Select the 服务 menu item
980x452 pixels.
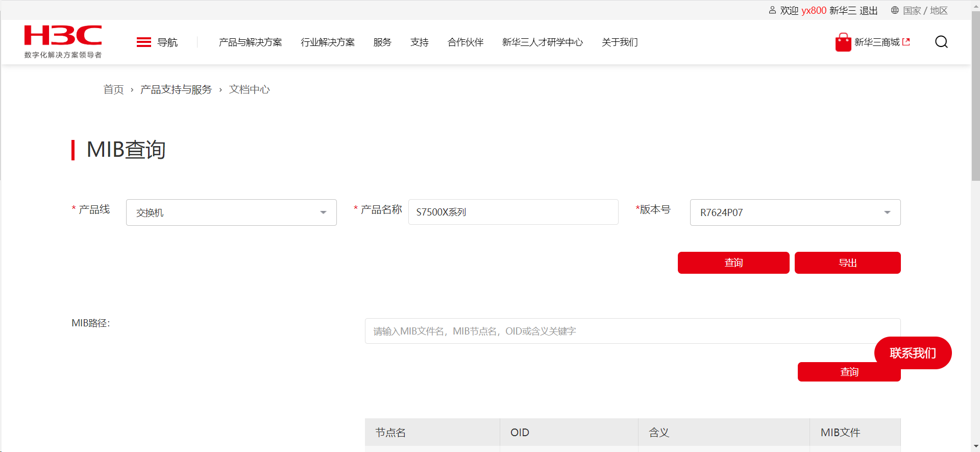[382, 42]
